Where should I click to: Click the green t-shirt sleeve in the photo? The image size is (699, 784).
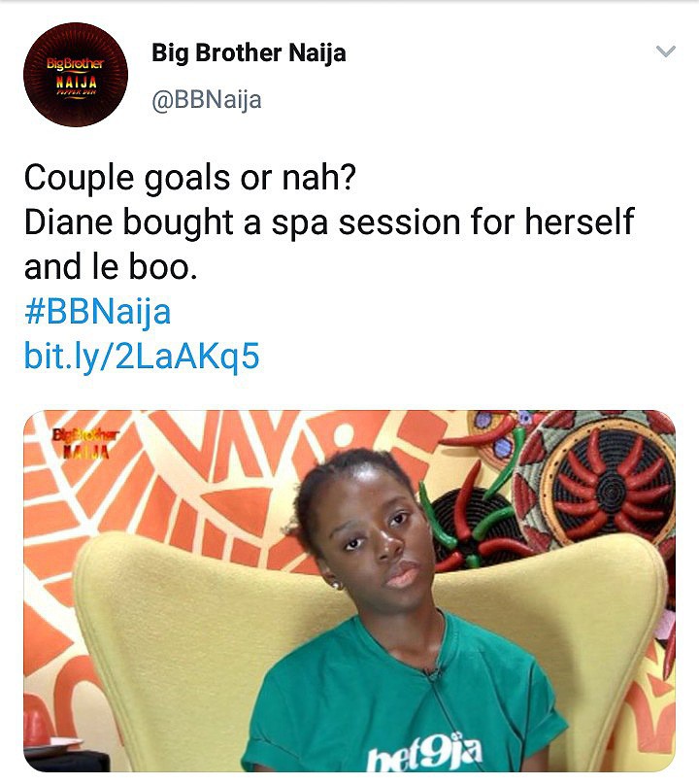(539, 719)
